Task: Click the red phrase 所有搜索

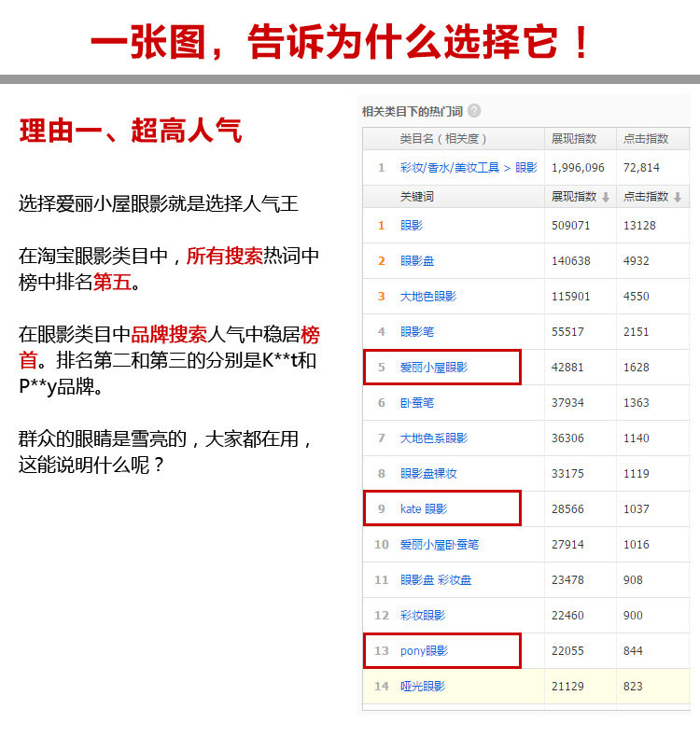Action: (224, 257)
